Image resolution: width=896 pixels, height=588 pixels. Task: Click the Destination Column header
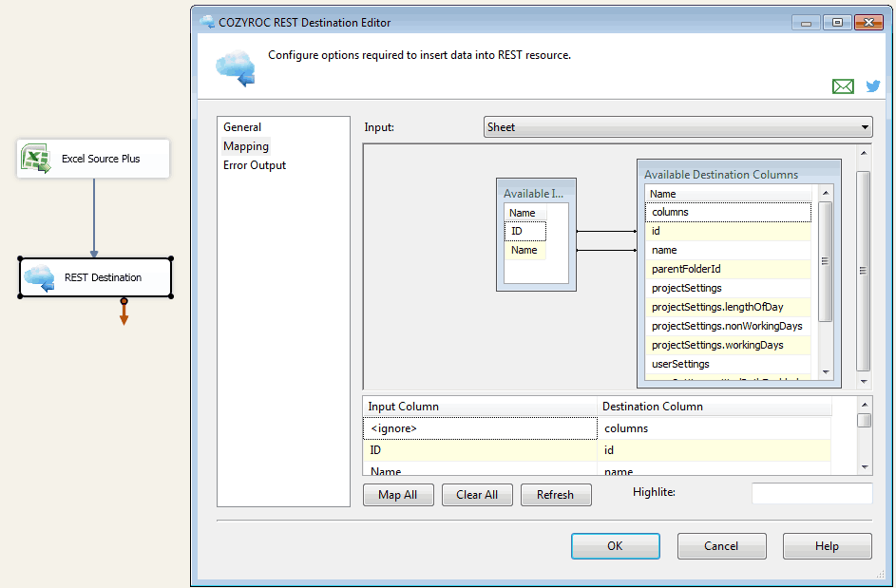(x=714, y=407)
